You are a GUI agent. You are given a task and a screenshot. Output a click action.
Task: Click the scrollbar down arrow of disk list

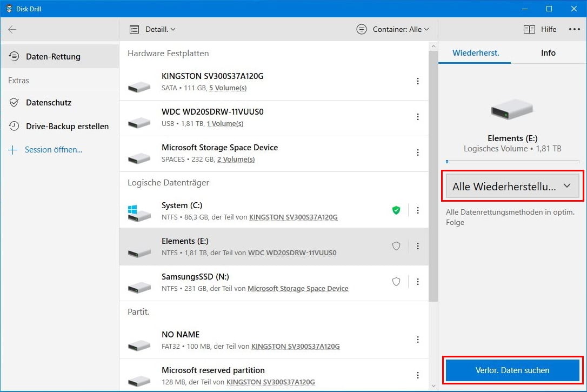433,386
